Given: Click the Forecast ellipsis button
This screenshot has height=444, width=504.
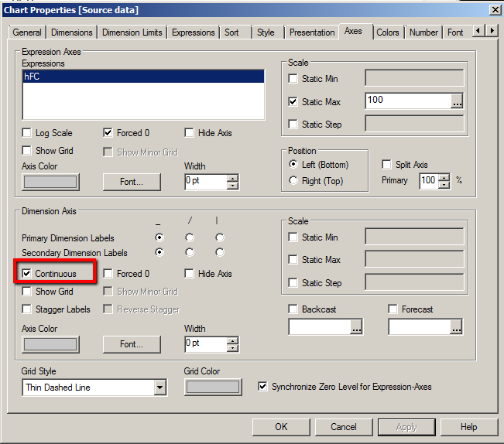Looking at the screenshot, I should pos(456,327).
